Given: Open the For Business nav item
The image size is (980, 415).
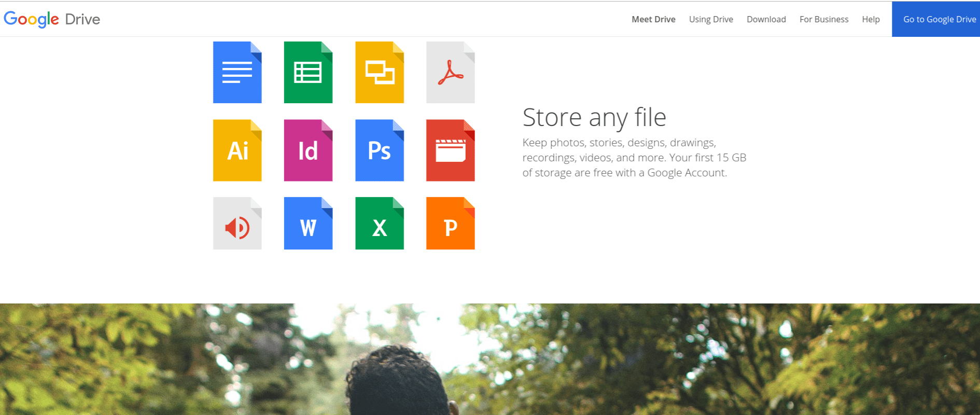Looking at the screenshot, I should point(824,19).
